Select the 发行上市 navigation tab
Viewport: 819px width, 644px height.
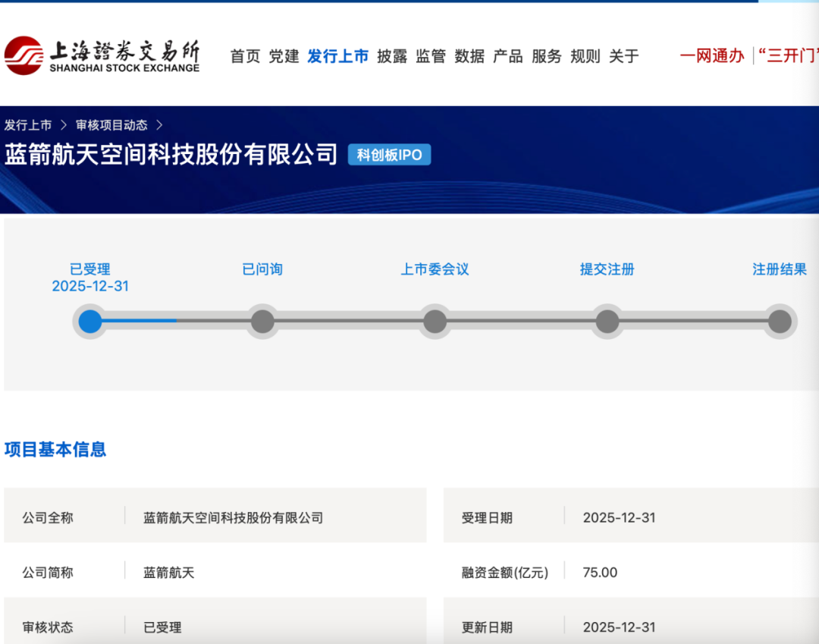pyautogui.click(x=337, y=56)
